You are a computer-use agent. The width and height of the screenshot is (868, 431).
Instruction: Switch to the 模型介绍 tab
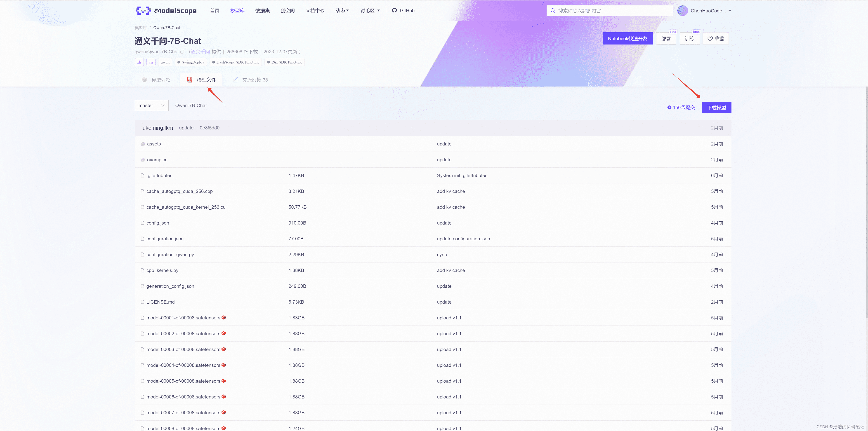coord(156,80)
